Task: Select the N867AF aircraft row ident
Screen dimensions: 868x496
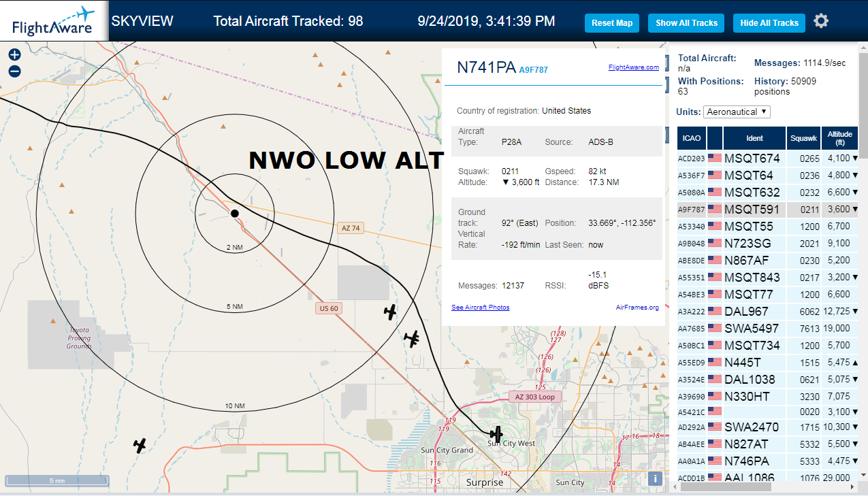Action: (747, 260)
